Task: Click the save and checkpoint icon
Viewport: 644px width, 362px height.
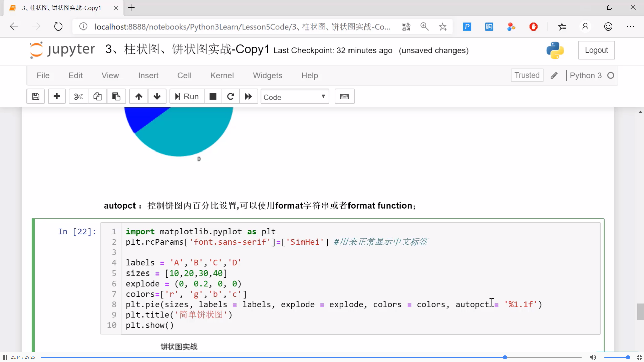Action: pyautogui.click(x=36, y=97)
